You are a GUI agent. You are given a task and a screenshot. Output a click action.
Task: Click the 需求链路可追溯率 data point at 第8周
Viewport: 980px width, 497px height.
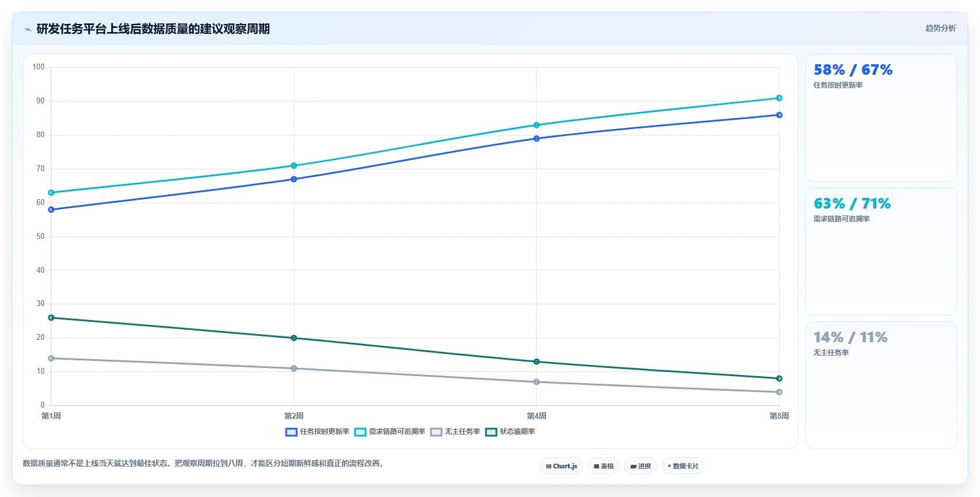[779, 98]
